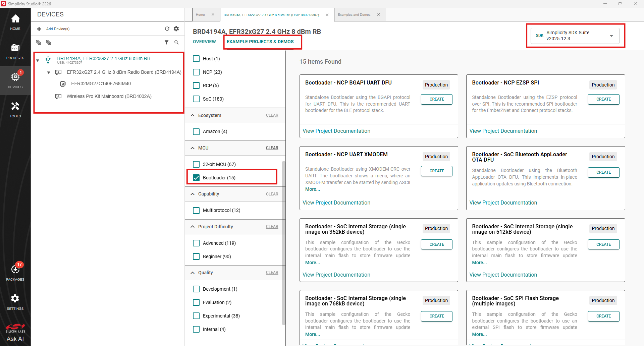Select EFR32MG27C140F768IM40 chip in tree
This screenshot has width=644, height=346.
click(101, 83)
